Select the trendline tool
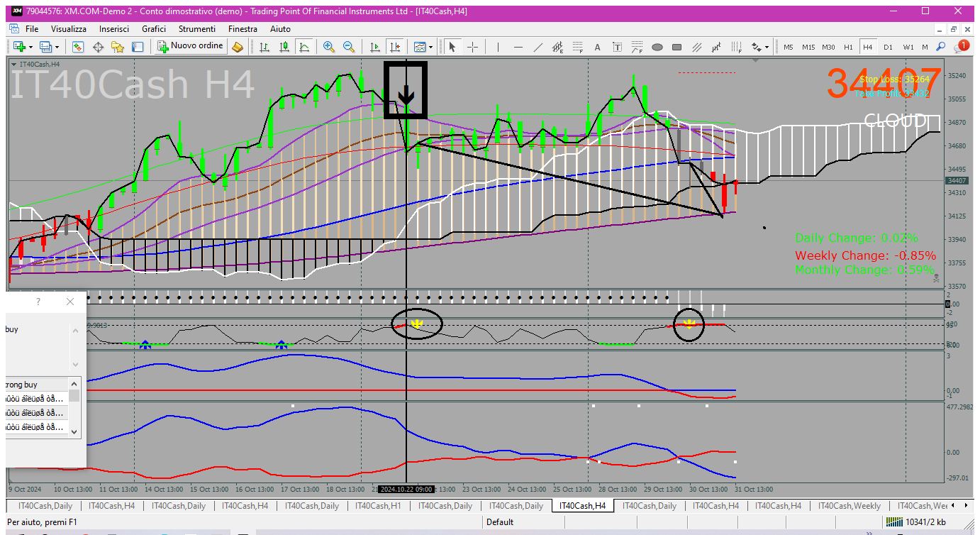The height and width of the screenshot is (535, 980). click(538, 47)
